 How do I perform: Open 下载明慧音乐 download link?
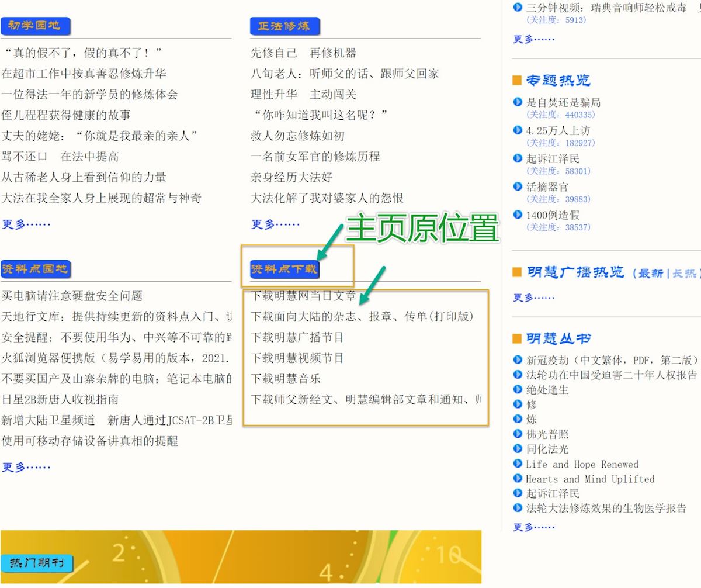pos(286,379)
